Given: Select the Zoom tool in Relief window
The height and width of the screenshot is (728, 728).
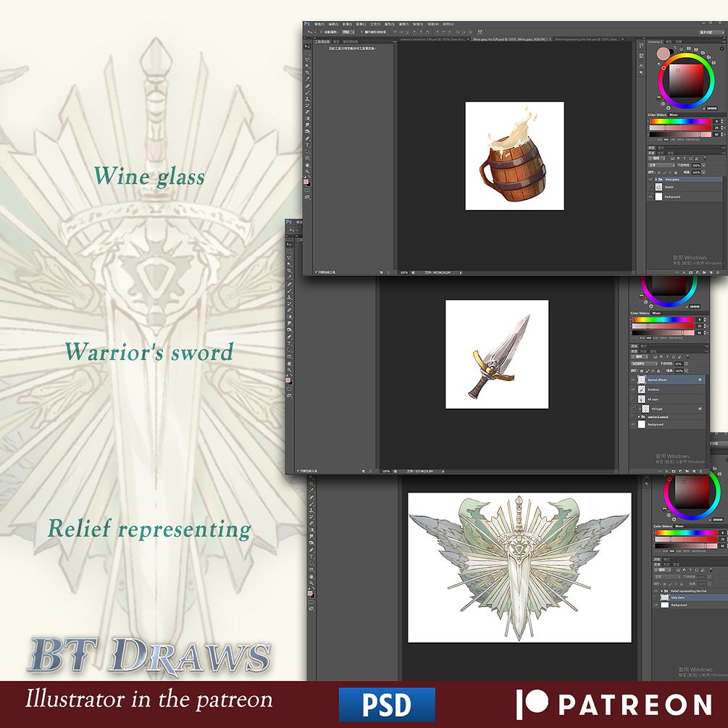Looking at the screenshot, I should [311, 582].
